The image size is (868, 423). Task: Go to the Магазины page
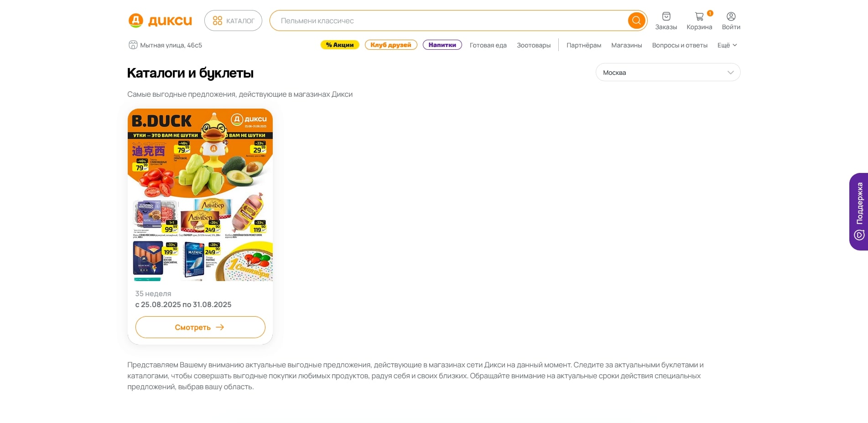point(626,45)
